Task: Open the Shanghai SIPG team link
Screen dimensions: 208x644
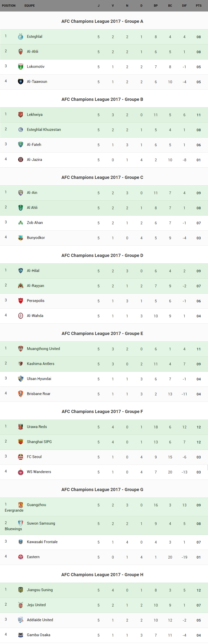Action: coord(39,442)
